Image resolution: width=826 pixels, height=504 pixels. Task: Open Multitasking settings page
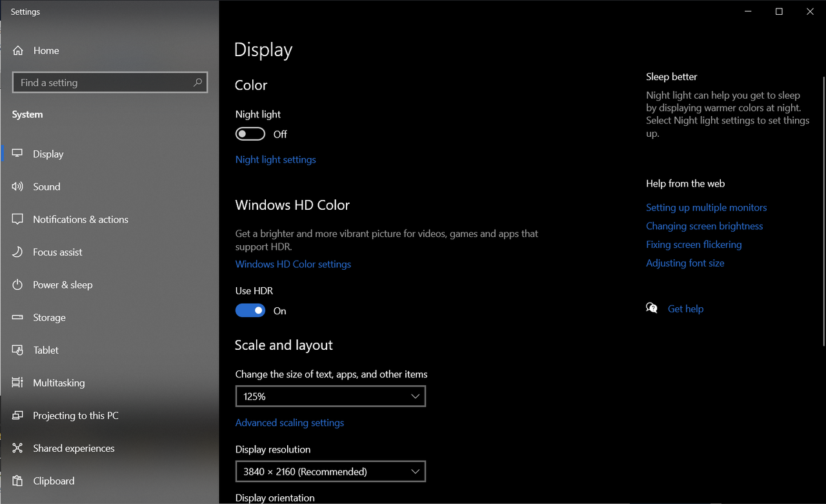point(110,383)
